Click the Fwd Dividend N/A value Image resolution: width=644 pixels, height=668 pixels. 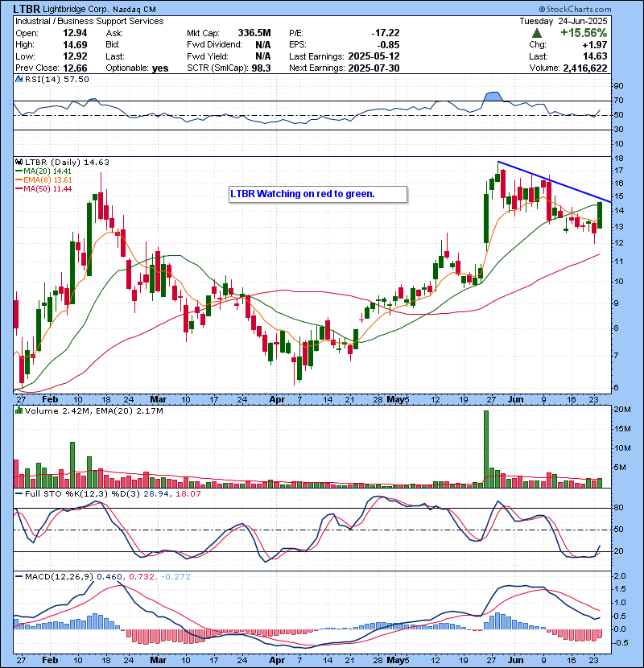[x=263, y=45]
